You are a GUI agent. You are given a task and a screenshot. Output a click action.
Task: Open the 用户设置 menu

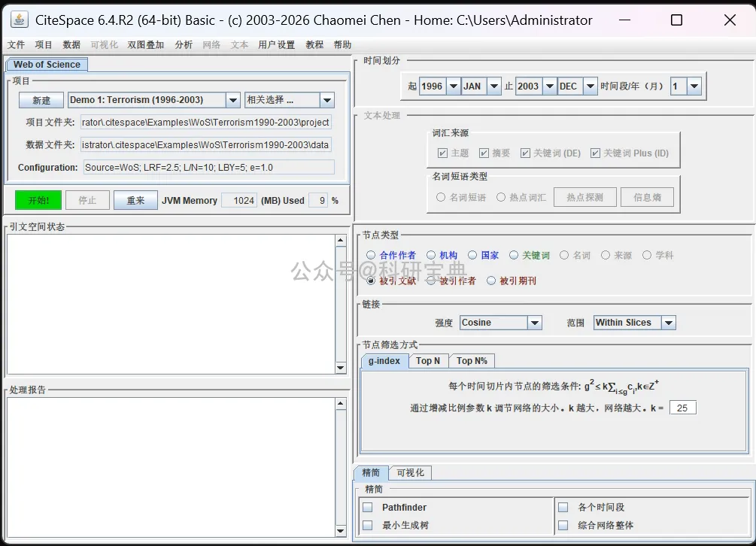[x=276, y=45]
